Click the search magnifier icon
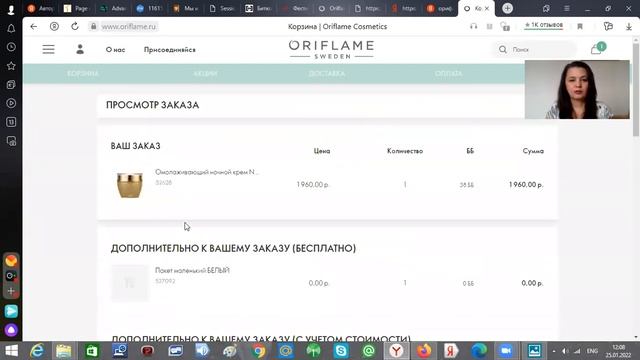 (503, 49)
